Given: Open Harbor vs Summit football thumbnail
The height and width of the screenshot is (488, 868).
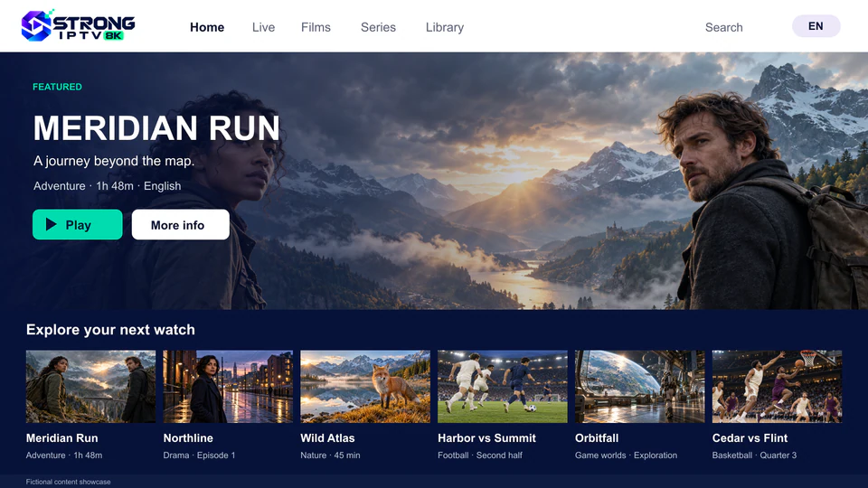Looking at the screenshot, I should pos(503,386).
